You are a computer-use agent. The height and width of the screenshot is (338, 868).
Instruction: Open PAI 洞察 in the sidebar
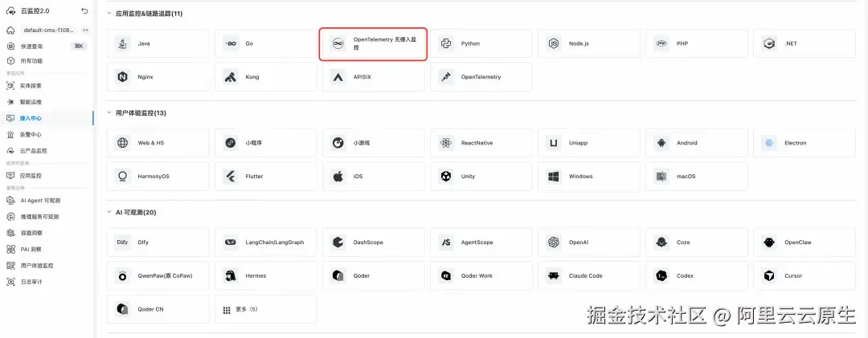pos(47,249)
